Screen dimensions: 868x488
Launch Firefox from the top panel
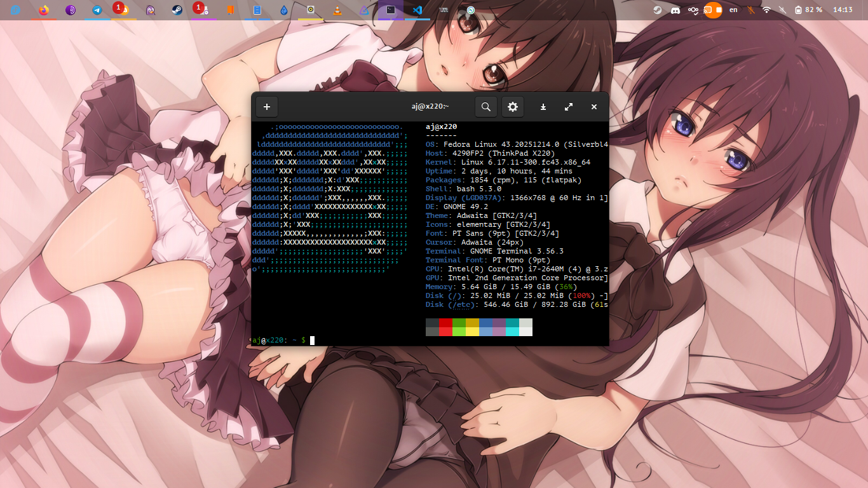[x=43, y=10]
